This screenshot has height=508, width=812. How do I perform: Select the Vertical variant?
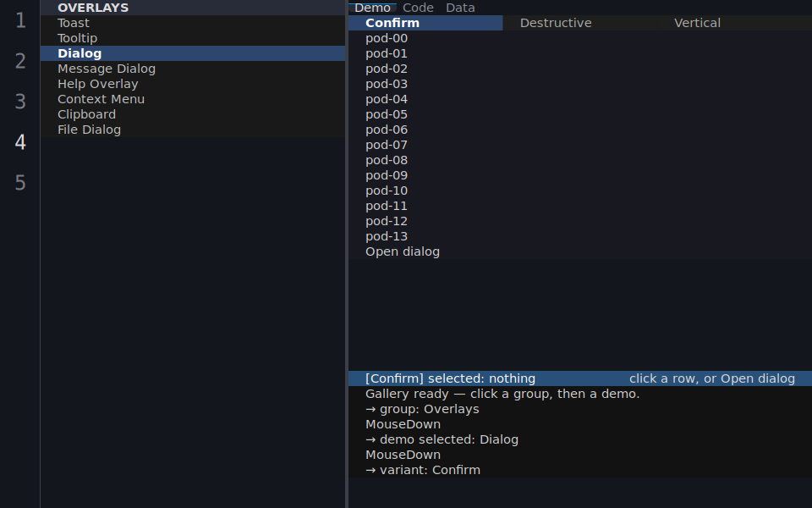point(735,23)
